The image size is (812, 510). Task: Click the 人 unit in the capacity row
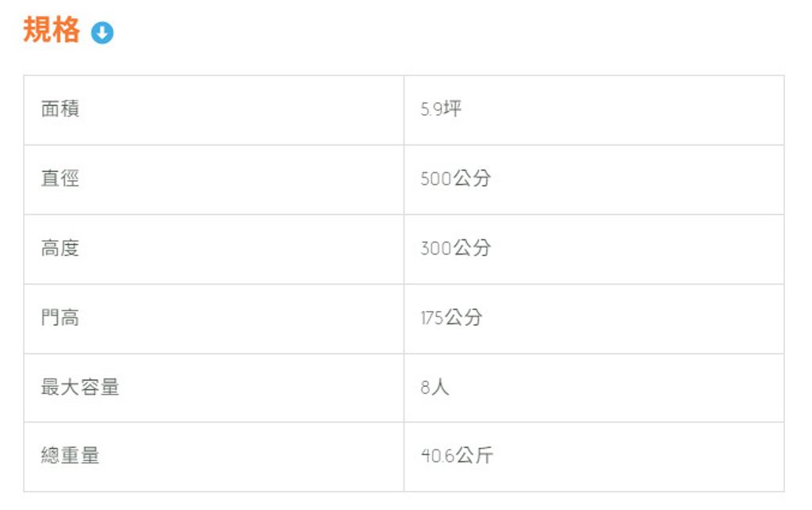coord(441,388)
